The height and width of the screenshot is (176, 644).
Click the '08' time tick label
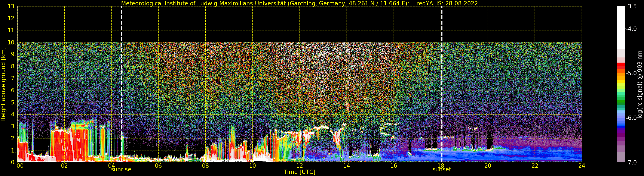tap(205, 166)
